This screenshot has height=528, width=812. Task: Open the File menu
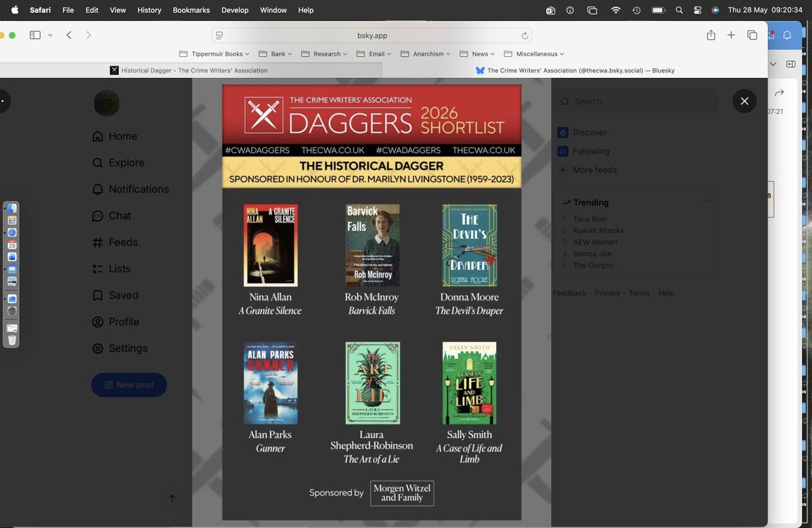68,10
